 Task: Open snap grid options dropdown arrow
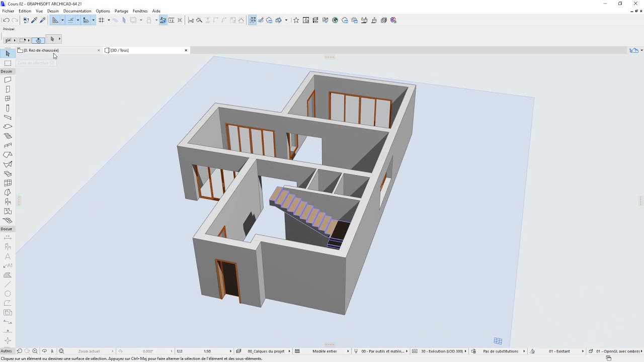[109, 20]
